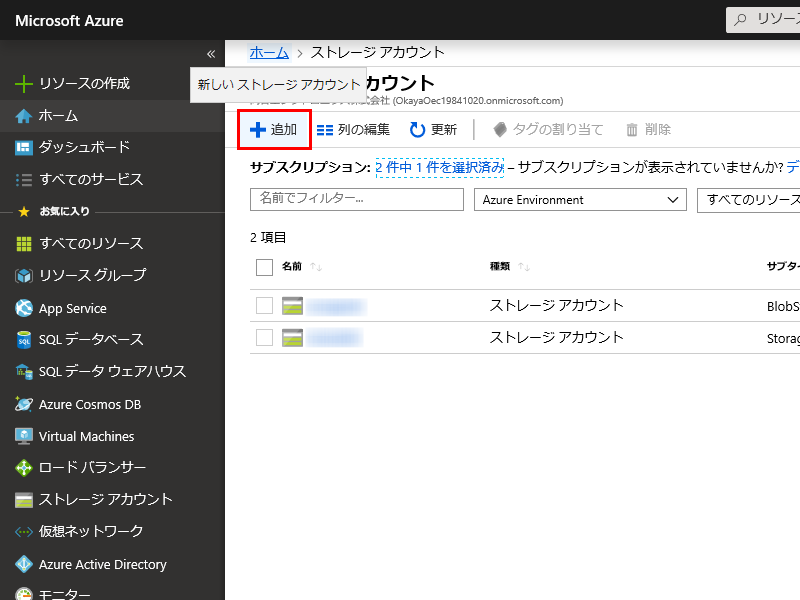Click the top resource search box
800x600 pixels.
pyautogui.click(x=763, y=20)
